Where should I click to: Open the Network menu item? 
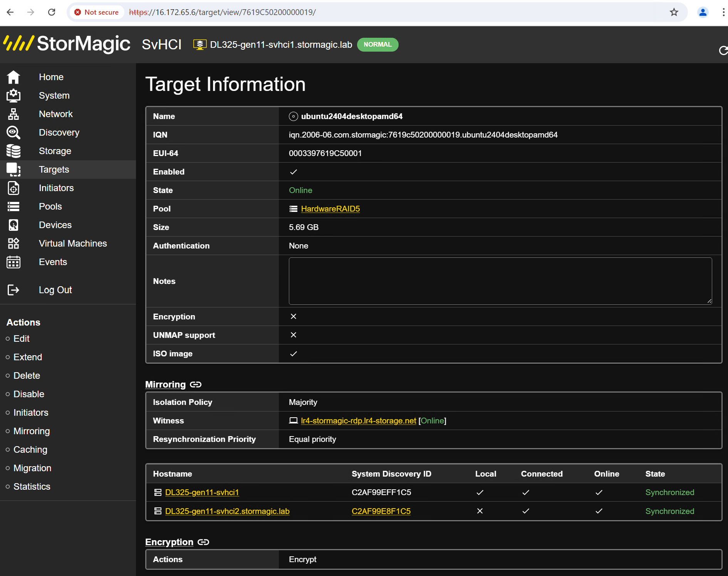pyautogui.click(x=56, y=114)
